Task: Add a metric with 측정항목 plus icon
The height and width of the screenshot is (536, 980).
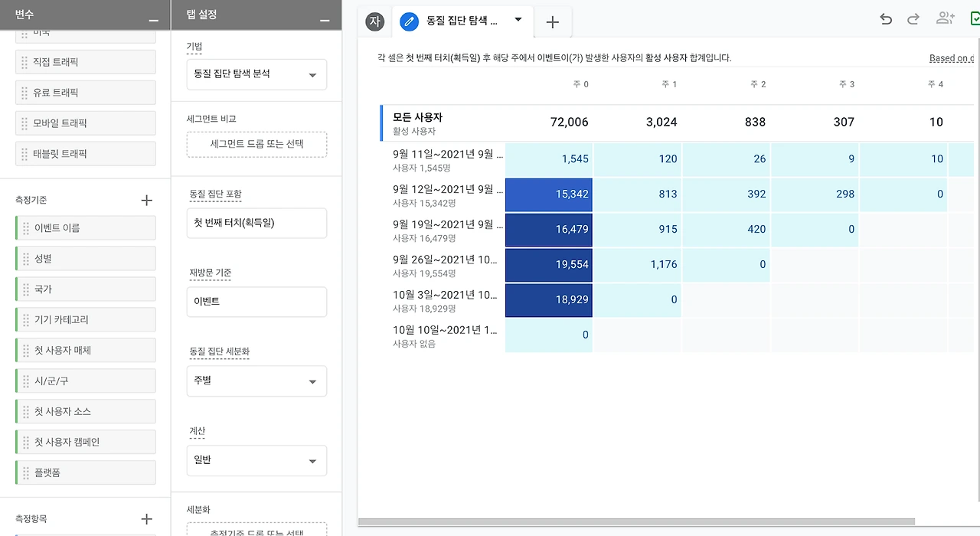Action: pyautogui.click(x=147, y=519)
